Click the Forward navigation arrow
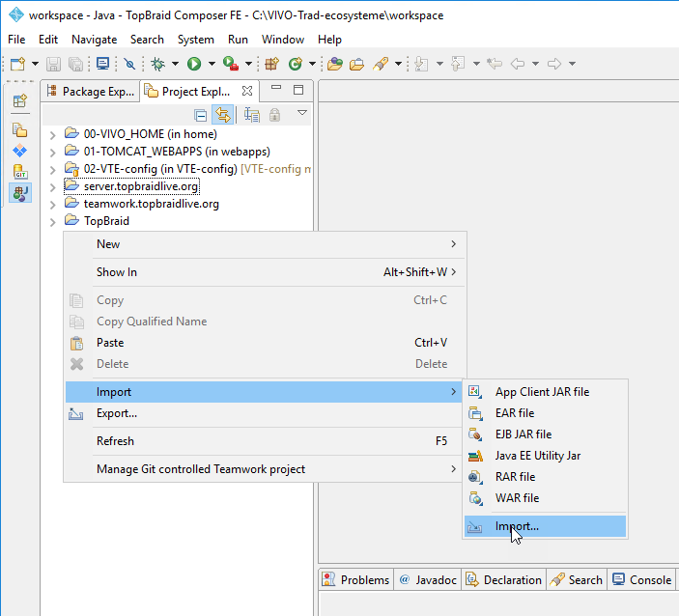The image size is (679, 616). click(x=554, y=64)
